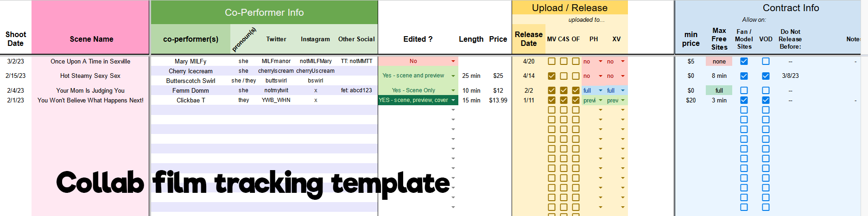Enable VOD checkbox for the $5 min price row
Screen dimensions: 868x216
[x=766, y=61]
